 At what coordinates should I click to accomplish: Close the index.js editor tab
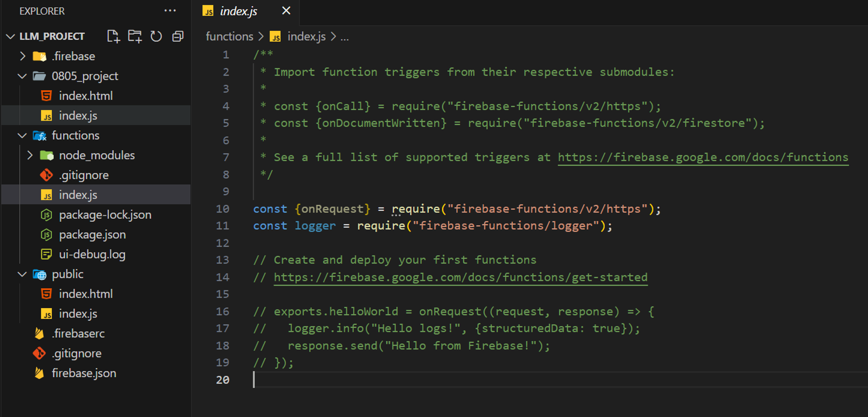(286, 11)
